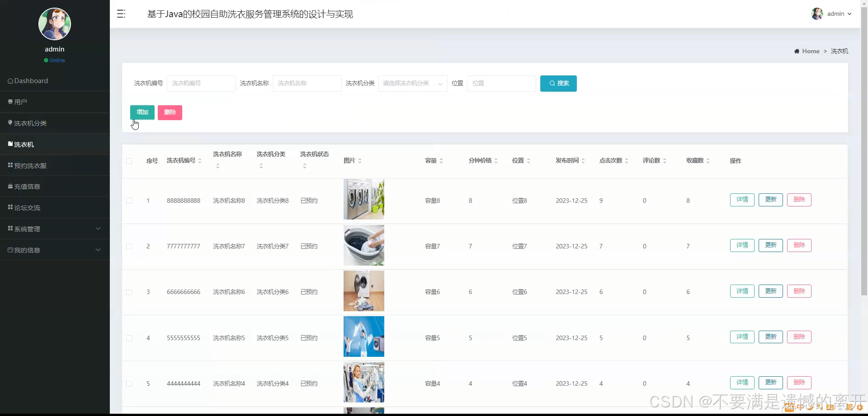The height and width of the screenshot is (416, 868).
Task: Check the row for 6666666666
Action: (129, 292)
